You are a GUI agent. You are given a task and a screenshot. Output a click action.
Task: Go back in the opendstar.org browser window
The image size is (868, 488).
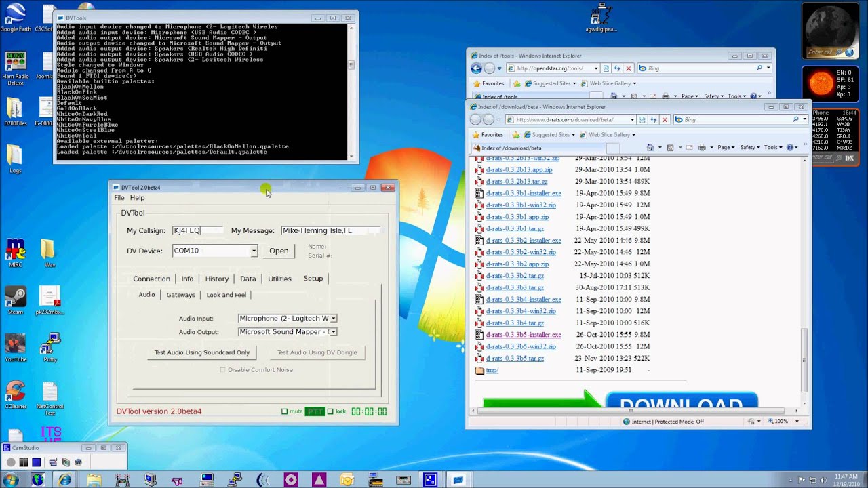(x=476, y=68)
